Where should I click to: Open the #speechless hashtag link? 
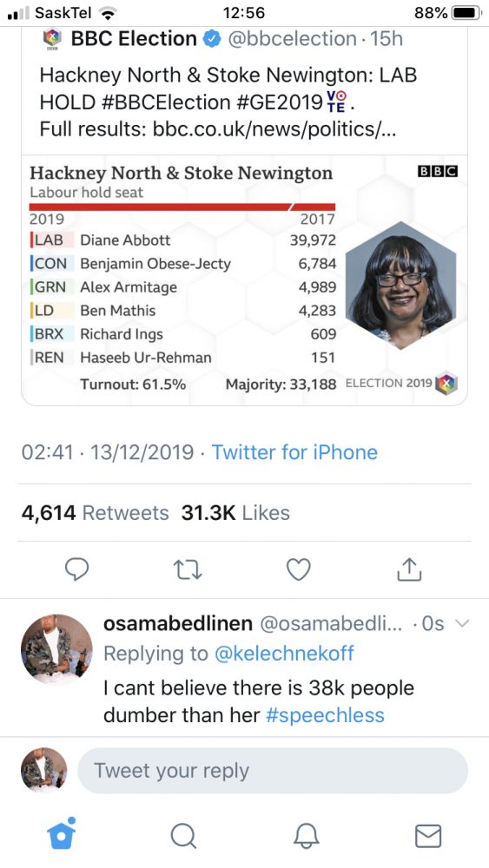click(325, 715)
